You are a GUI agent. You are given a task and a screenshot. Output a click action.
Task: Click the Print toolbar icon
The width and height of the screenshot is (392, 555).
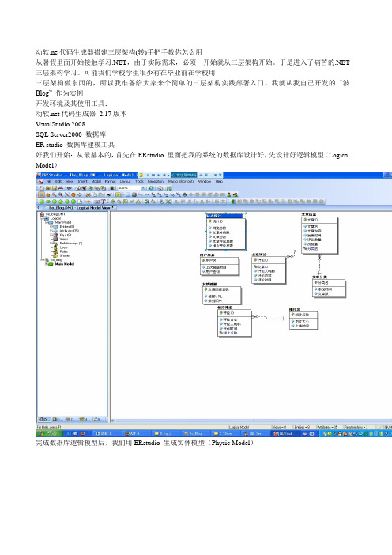tap(61, 188)
